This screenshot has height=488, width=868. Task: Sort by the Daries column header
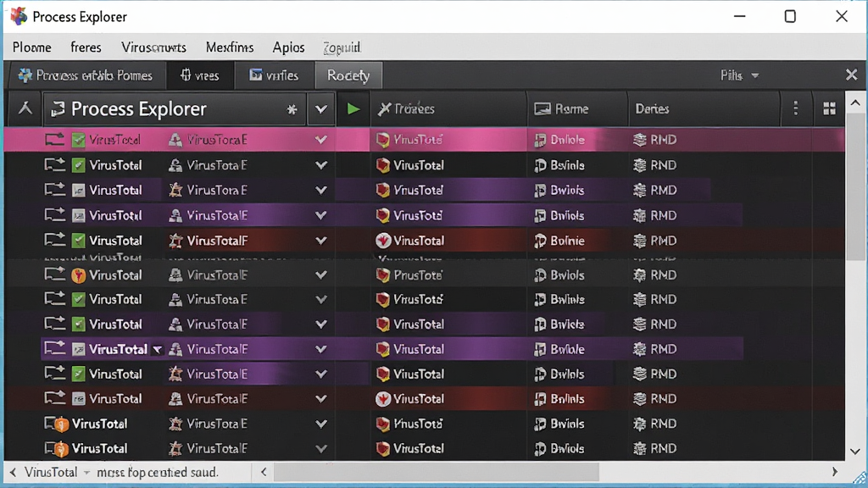pos(652,109)
